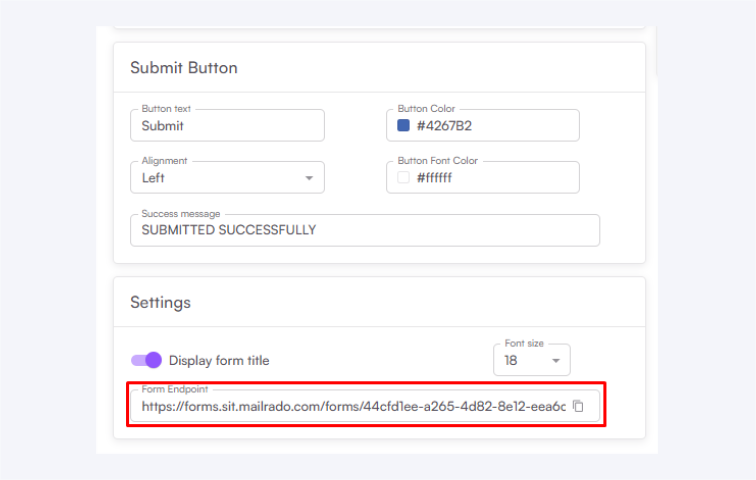Toggle the Display form title switch
756x480 pixels.
coord(146,360)
